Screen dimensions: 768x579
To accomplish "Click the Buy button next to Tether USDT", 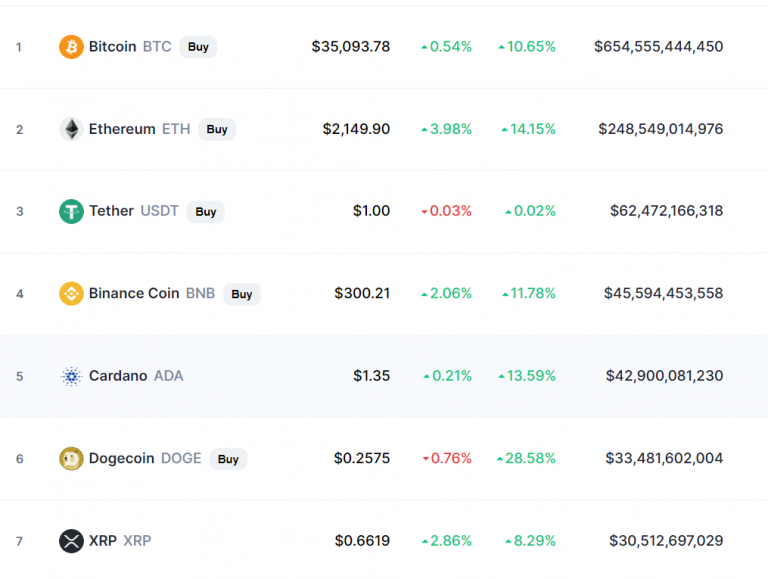I will point(206,212).
